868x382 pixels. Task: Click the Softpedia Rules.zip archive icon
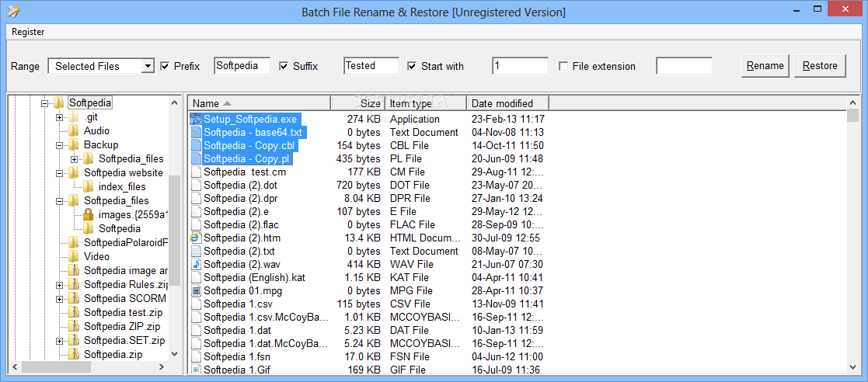73,285
